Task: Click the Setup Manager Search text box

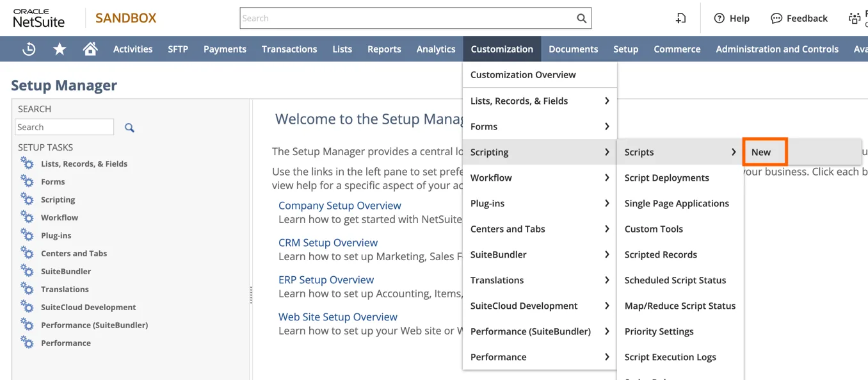Action: 64,127
